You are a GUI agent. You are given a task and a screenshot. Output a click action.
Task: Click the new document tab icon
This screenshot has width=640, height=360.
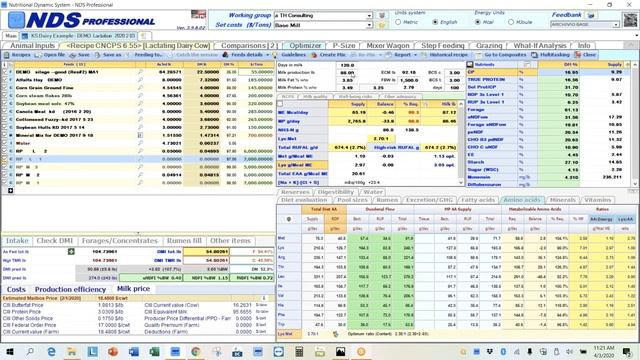pos(144,36)
